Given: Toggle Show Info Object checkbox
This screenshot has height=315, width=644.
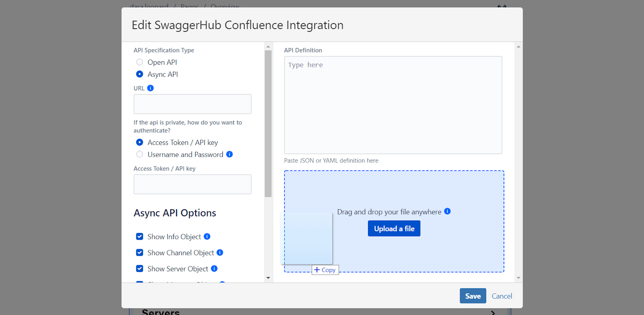Looking at the screenshot, I should pos(139,237).
